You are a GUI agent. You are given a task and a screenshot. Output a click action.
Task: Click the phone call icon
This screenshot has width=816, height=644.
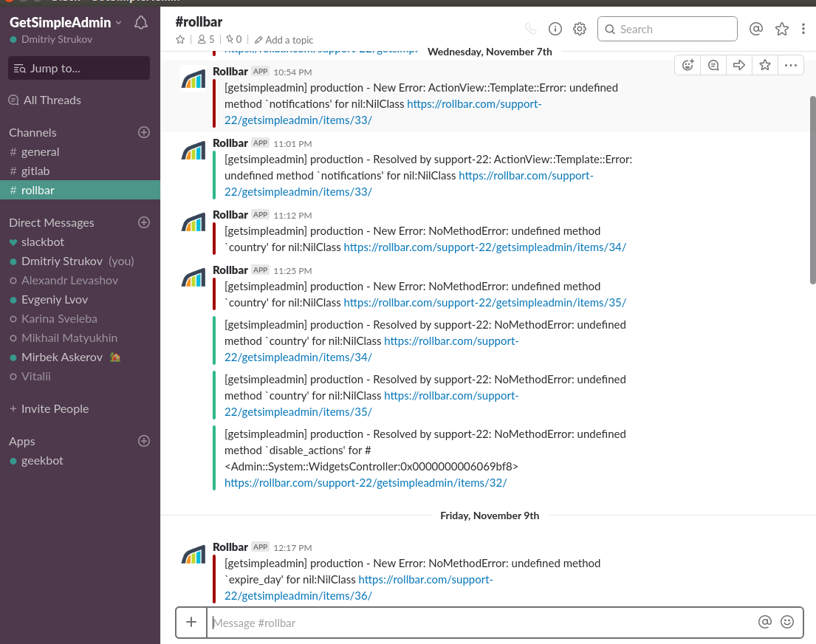pyautogui.click(x=530, y=29)
